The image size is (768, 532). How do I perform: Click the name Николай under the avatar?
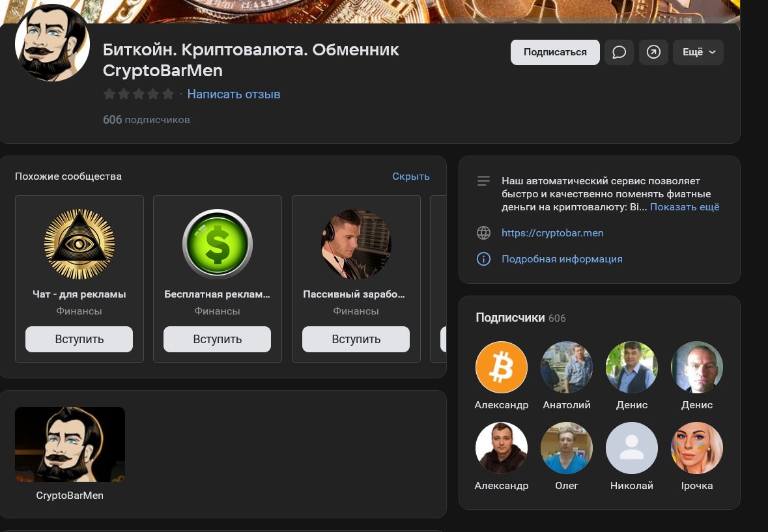point(632,486)
